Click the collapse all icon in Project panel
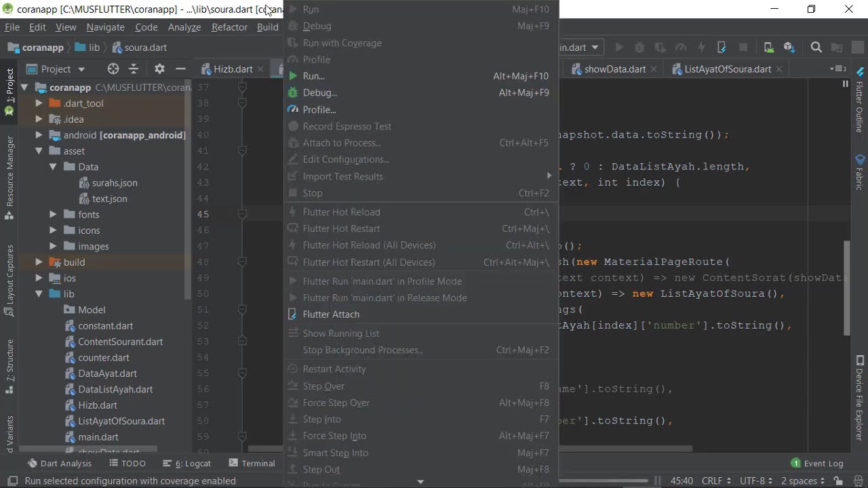The image size is (868, 488). coord(134,69)
